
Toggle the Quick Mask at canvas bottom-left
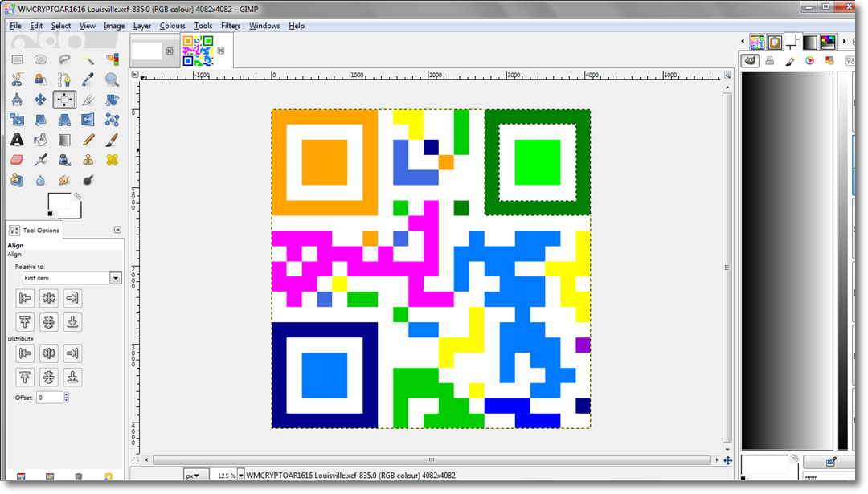click(135, 460)
